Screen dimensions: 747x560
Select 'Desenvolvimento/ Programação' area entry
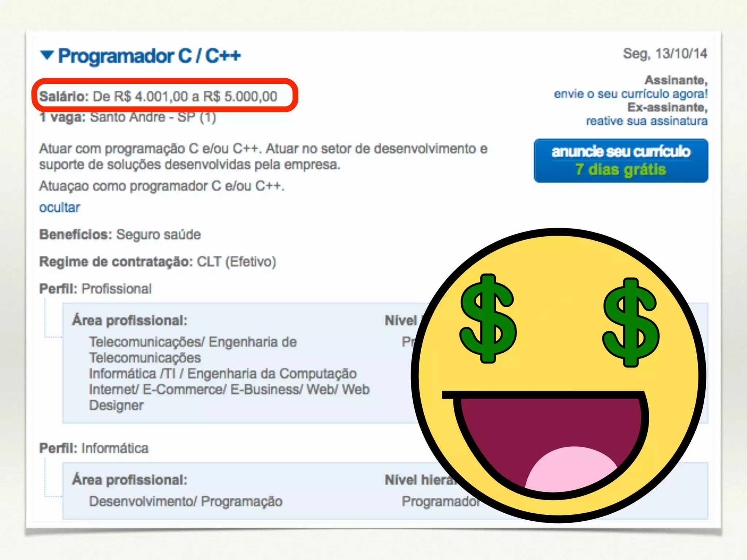(186, 501)
